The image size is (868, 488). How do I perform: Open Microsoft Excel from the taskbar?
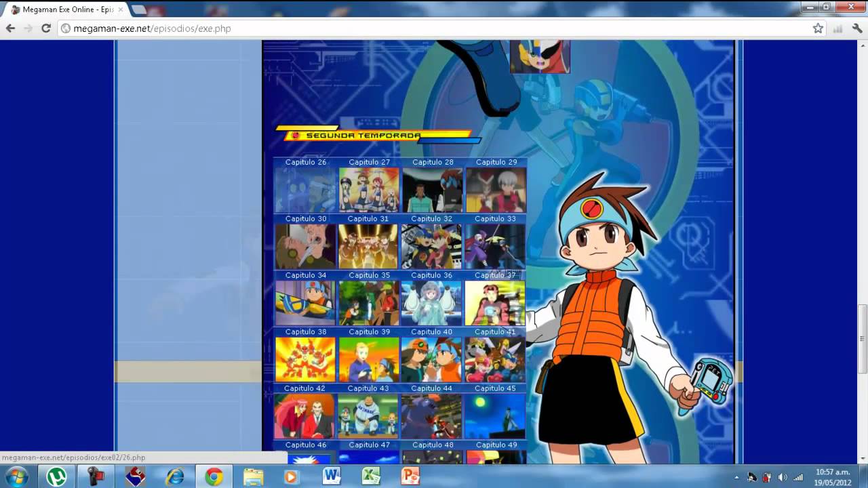click(371, 476)
